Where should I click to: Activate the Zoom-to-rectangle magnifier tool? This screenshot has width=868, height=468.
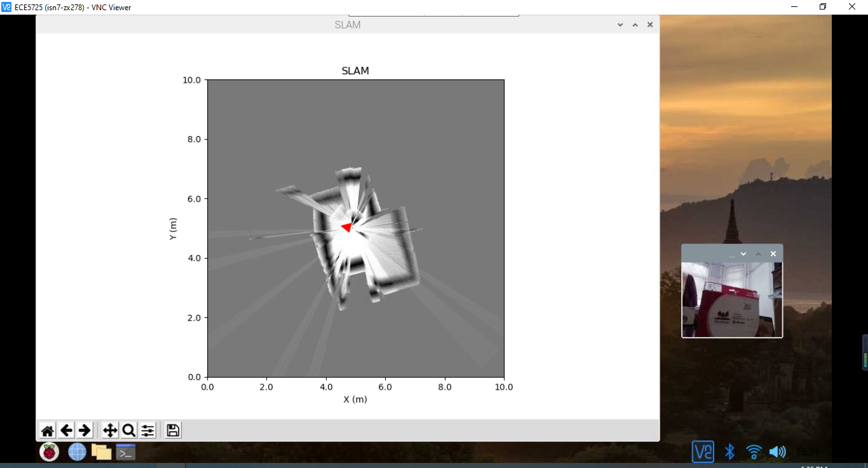pos(128,430)
